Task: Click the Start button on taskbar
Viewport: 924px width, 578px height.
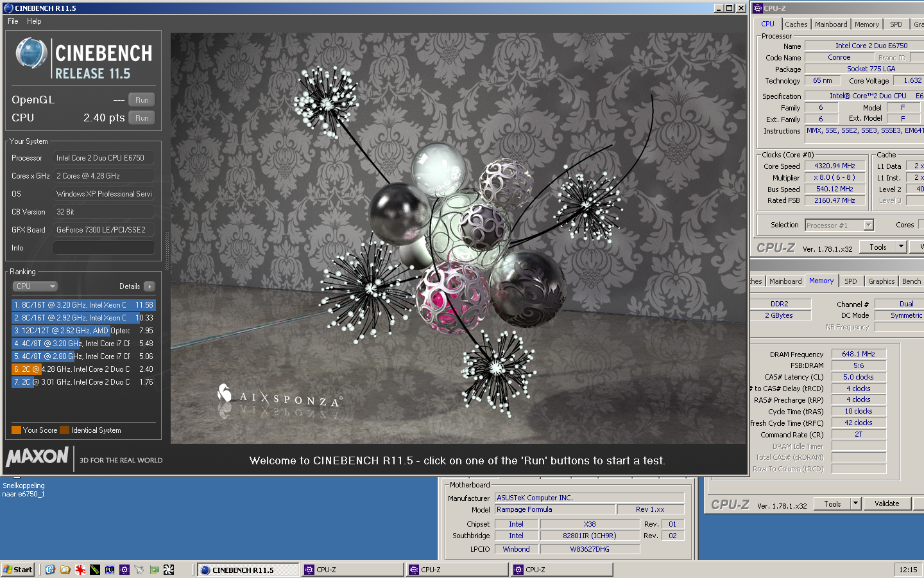Action: point(18,570)
